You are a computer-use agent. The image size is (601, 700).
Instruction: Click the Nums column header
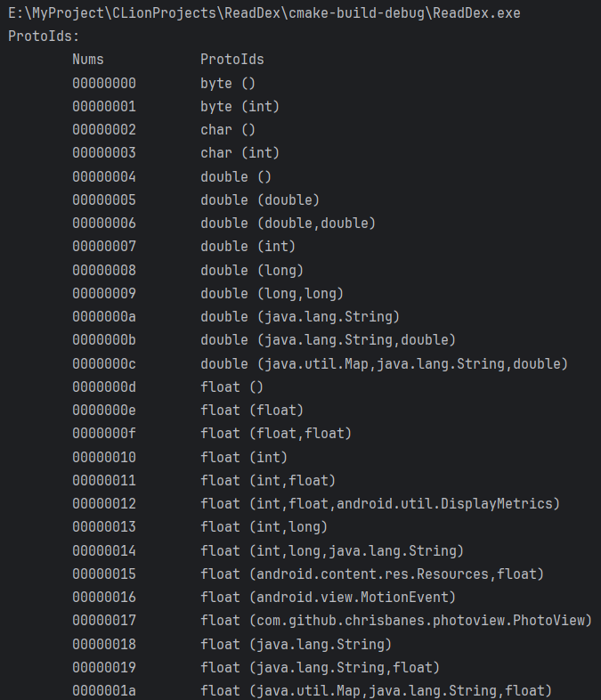coord(88,60)
